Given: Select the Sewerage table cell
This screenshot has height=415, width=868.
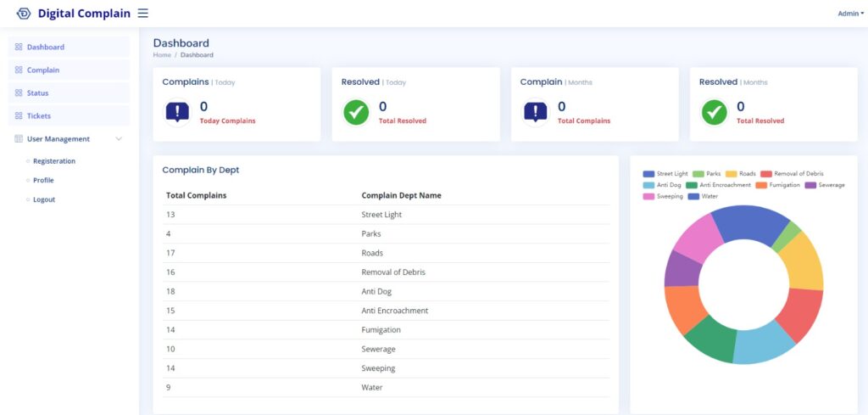Looking at the screenshot, I should click(x=379, y=349).
